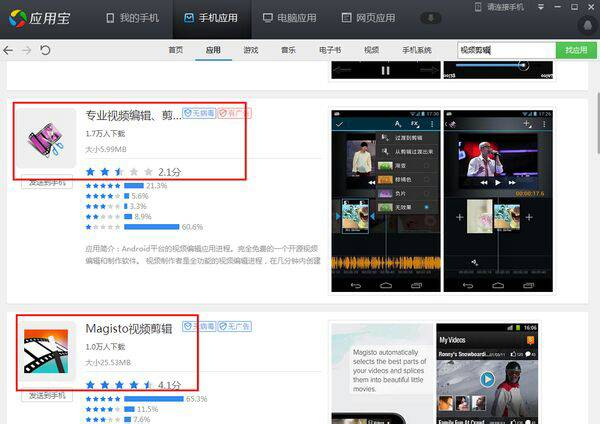600x424 pixels.
Task: Open 电脑应用 tab
Action: point(290,18)
